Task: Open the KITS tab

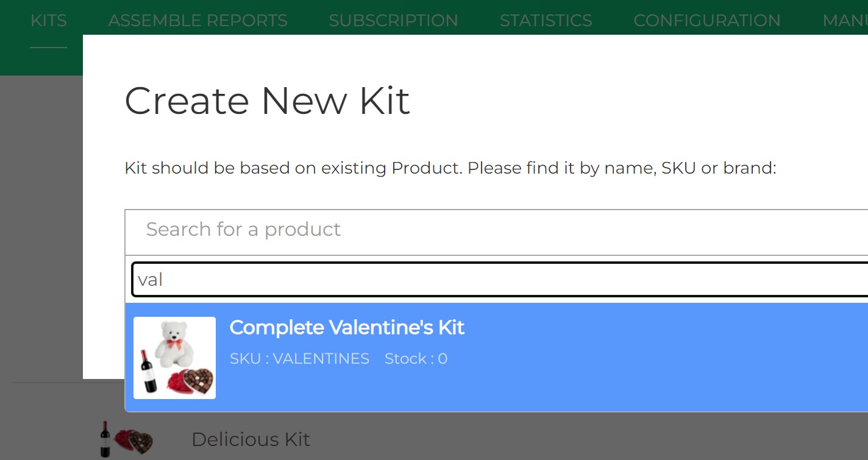Action: [x=48, y=21]
